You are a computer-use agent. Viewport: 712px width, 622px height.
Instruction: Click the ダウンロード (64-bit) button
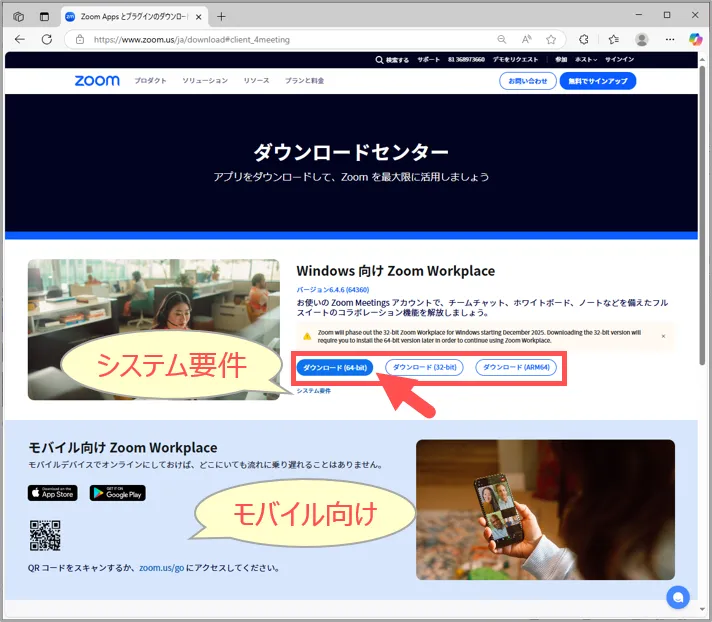335,367
